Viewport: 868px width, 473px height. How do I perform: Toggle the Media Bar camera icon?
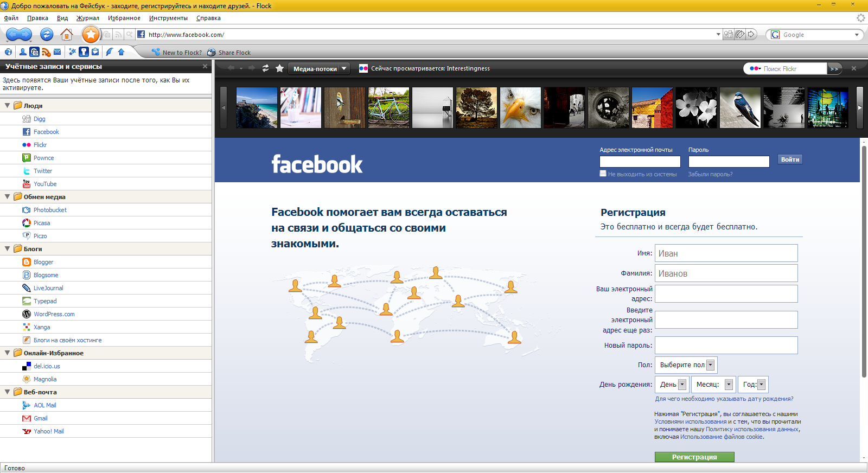point(34,52)
